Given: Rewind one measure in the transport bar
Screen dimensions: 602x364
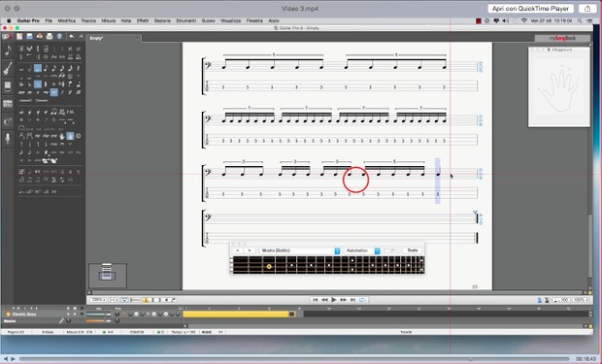Looking at the screenshot, I should click(x=324, y=300).
